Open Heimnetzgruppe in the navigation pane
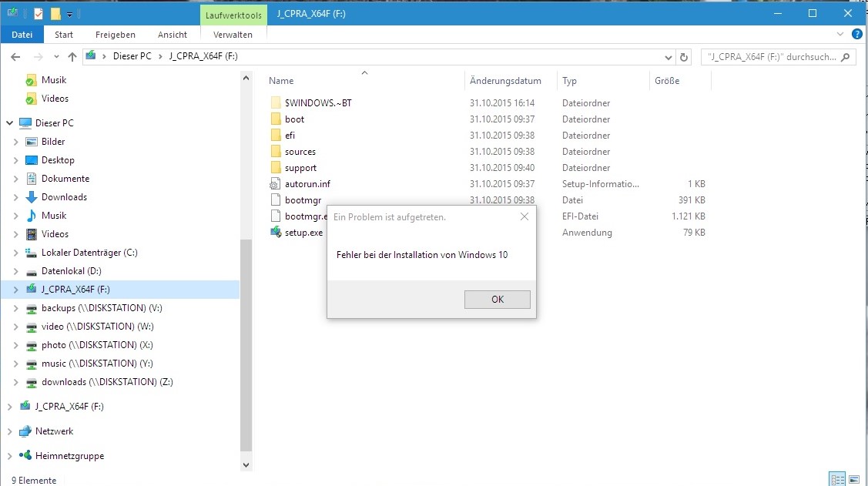The image size is (868, 486). click(69, 455)
